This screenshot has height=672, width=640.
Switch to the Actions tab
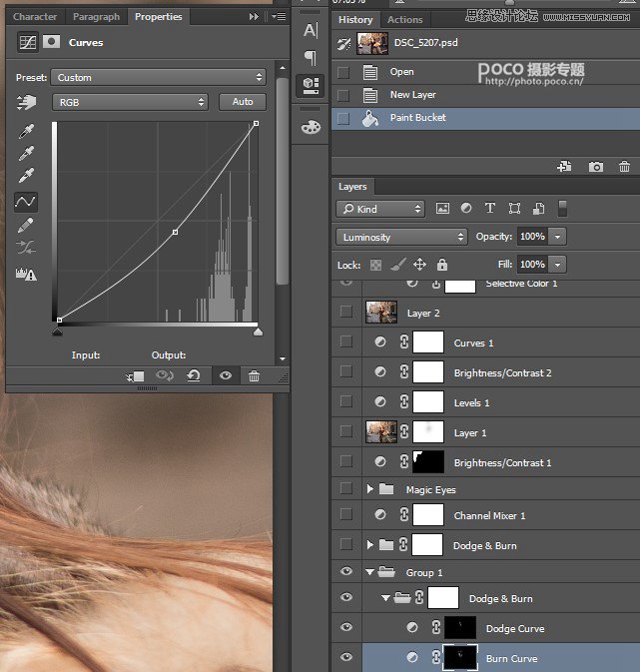pyautogui.click(x=404, y=19)
